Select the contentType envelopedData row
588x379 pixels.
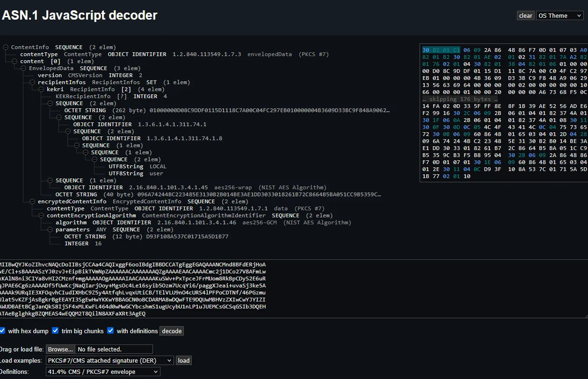(174, 54)
